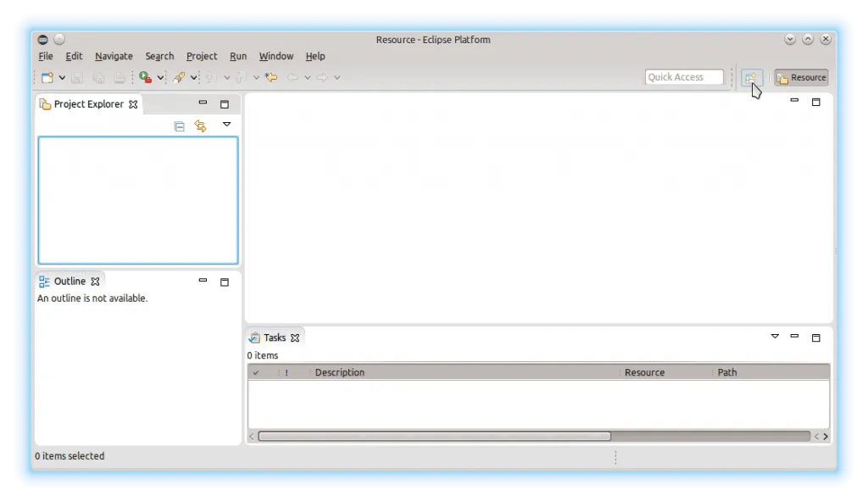Maximize the Tasks view panel
This screenshot has width=868, height=502.
[x=815, y=337]
